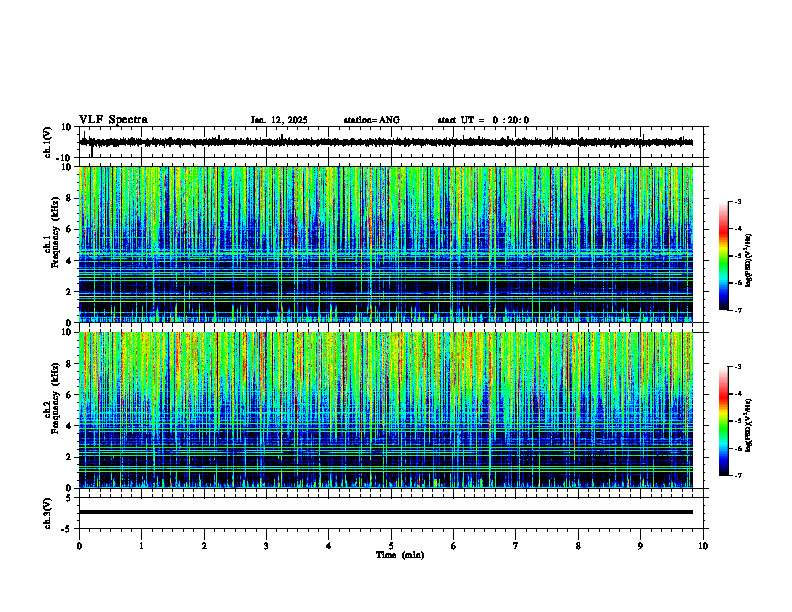Click the ch.3 flat voltage trace
This screenshot has width=792, height=612.
386,512
